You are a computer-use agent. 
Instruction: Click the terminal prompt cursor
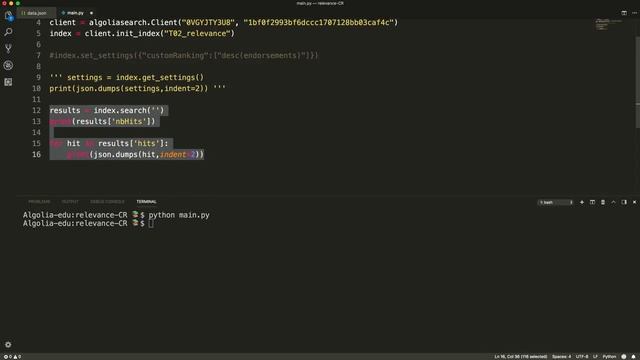pyautogui.click(x=151, y=223)
